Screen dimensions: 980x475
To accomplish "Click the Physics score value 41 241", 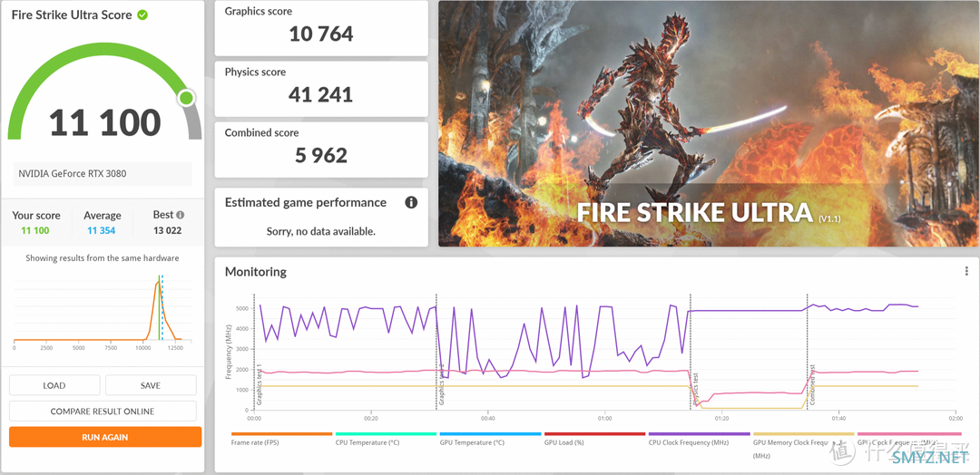I will pyautogui.click(x=321, y=94).
